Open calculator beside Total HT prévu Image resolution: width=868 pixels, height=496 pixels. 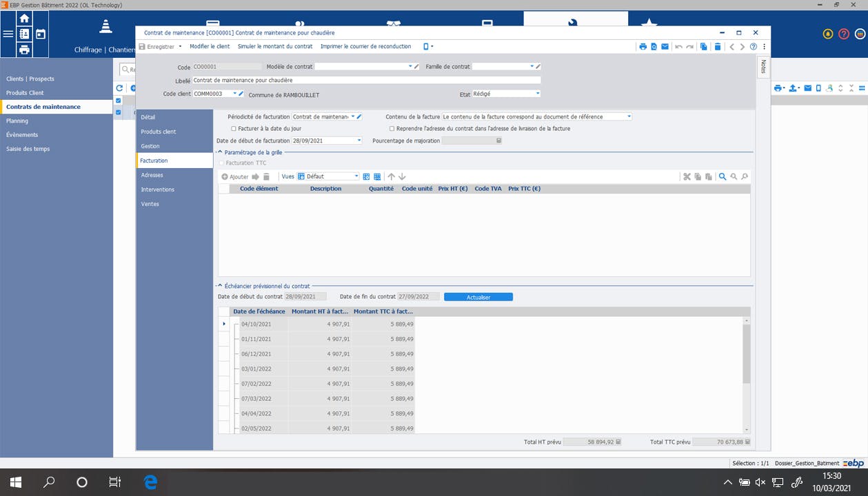coord(618,442)
